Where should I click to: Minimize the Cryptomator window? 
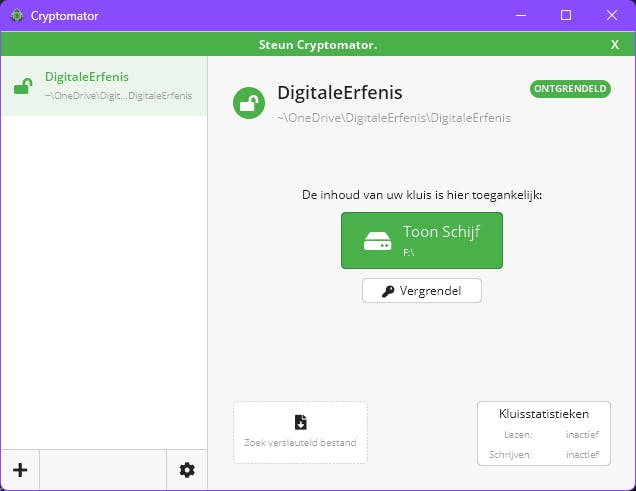click(521, 15)
